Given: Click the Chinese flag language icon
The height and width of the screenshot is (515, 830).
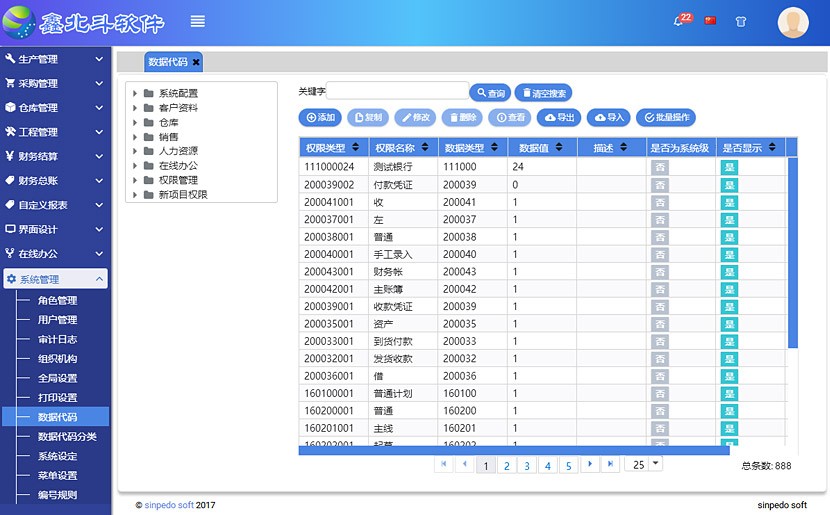Looking at the screenshot, I should pyautogui.click(x=711, y=21).
